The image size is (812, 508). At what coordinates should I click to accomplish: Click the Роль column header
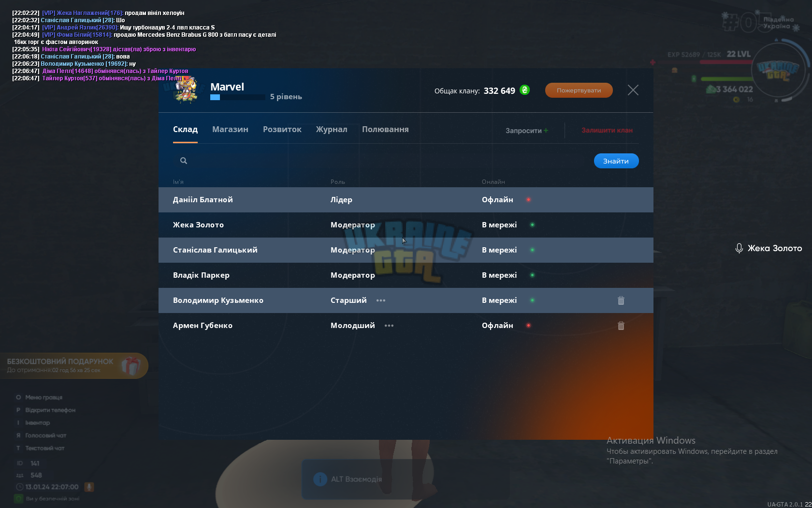338,182
